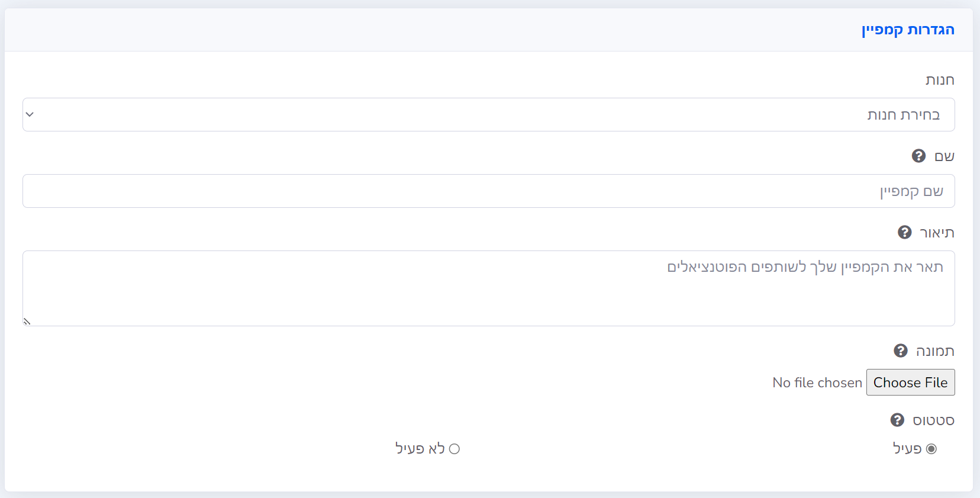Click the No file chosen text
The width and height of the screenshot is (980, 498).
pos(817,383)
